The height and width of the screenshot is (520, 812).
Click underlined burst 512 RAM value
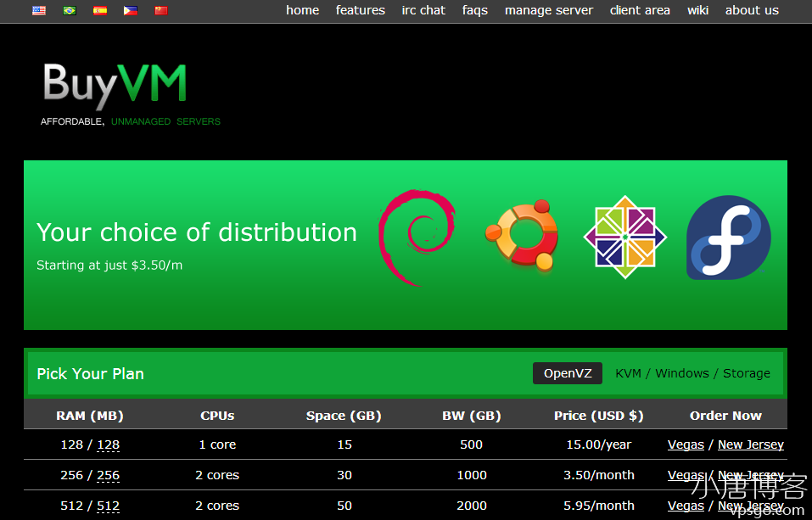(109, 506)
